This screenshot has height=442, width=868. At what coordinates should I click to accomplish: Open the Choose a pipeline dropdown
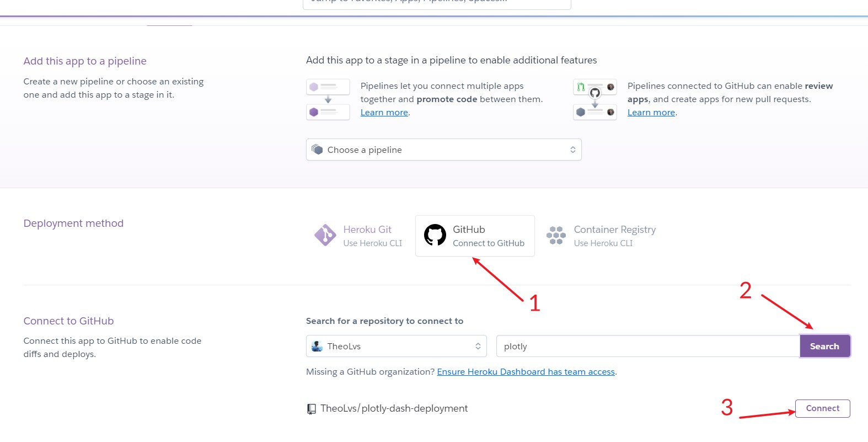click(444, 150)
